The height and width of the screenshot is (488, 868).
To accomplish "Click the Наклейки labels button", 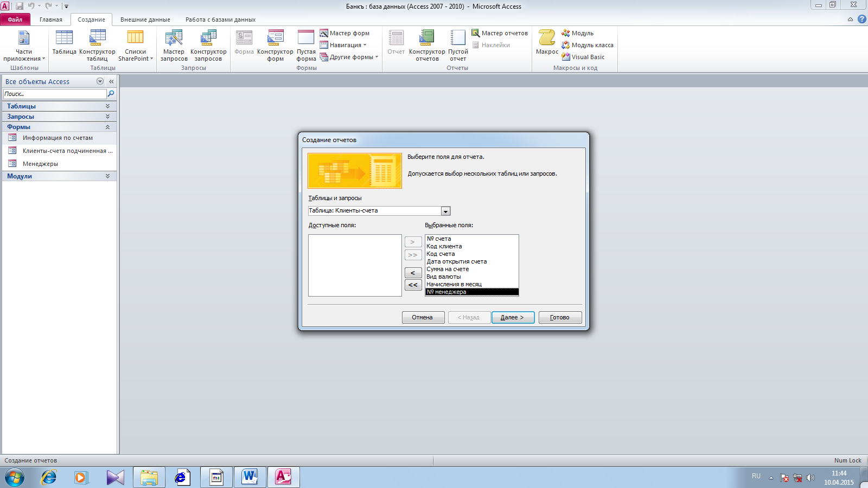I will coord(491,45).
